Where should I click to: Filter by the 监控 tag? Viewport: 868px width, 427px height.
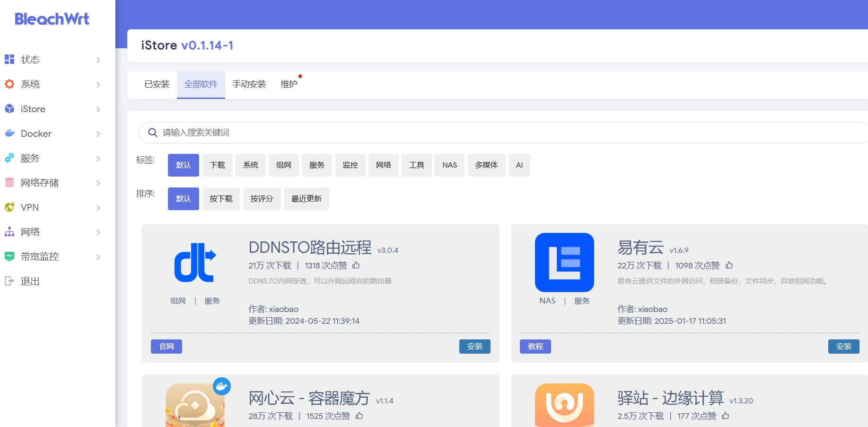(351, 165)
